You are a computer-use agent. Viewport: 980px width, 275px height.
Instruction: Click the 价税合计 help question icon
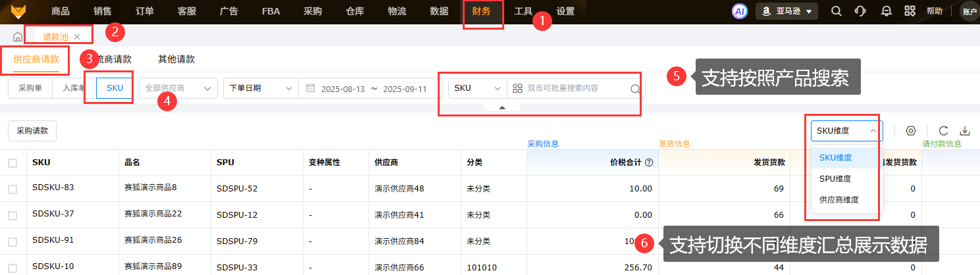(649, 162)
